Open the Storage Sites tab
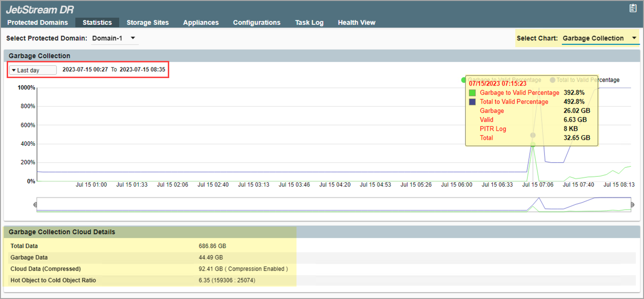The image size is (644, 299). 147,22
